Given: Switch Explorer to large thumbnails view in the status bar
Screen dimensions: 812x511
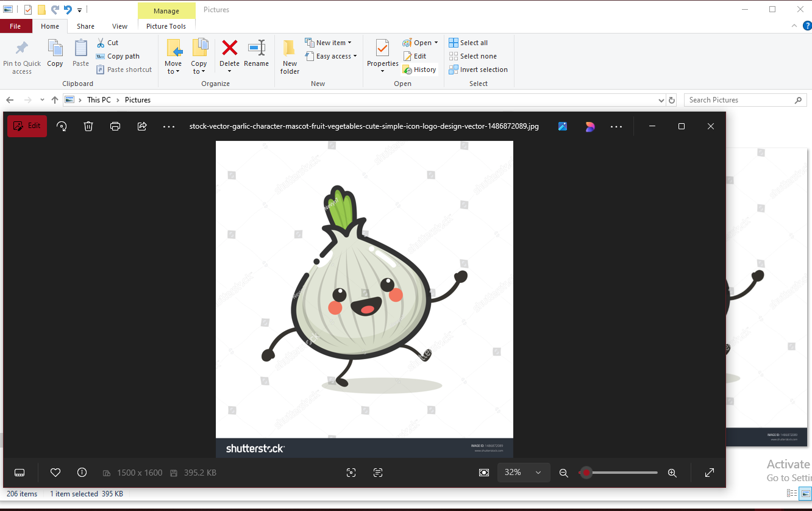Looking at the screenshot, I should click(x=806, y=493).
